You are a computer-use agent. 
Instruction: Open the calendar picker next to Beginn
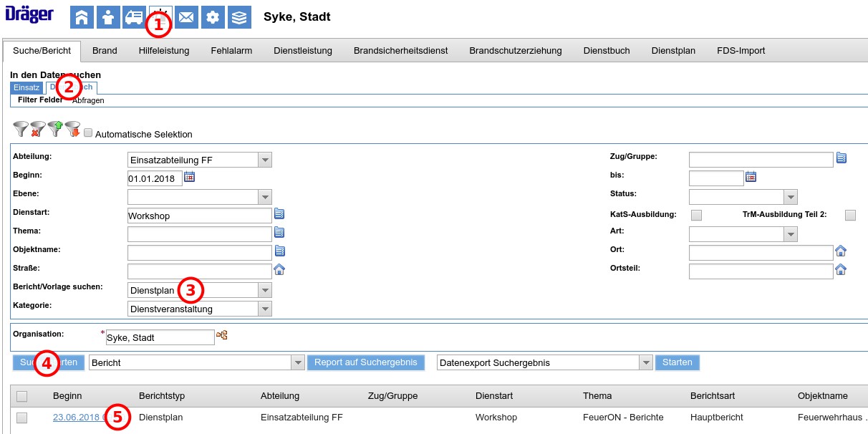pyautogui.click(x=190, y=177)
